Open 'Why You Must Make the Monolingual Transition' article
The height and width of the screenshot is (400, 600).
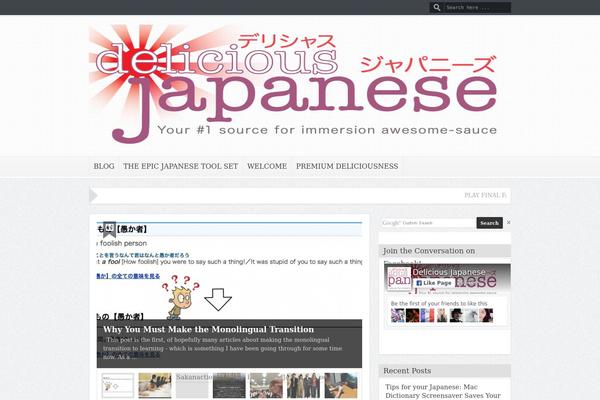[x=209, y=330]
